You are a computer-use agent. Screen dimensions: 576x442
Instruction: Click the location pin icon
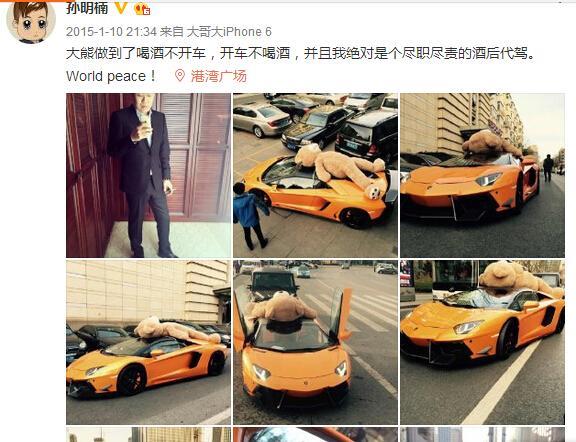(x=180, y=76)
